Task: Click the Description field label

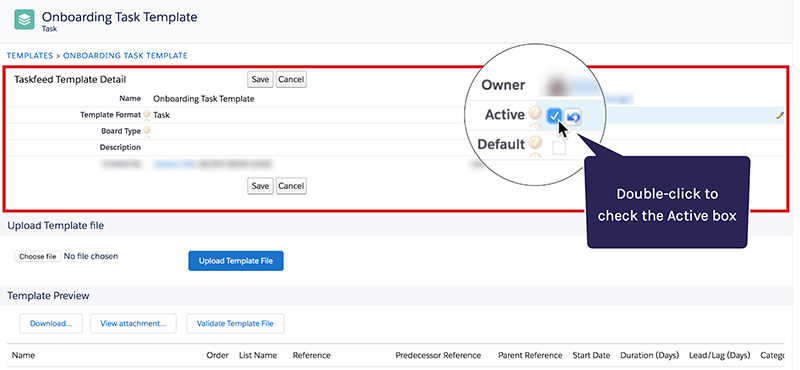Action: point(120,147)
